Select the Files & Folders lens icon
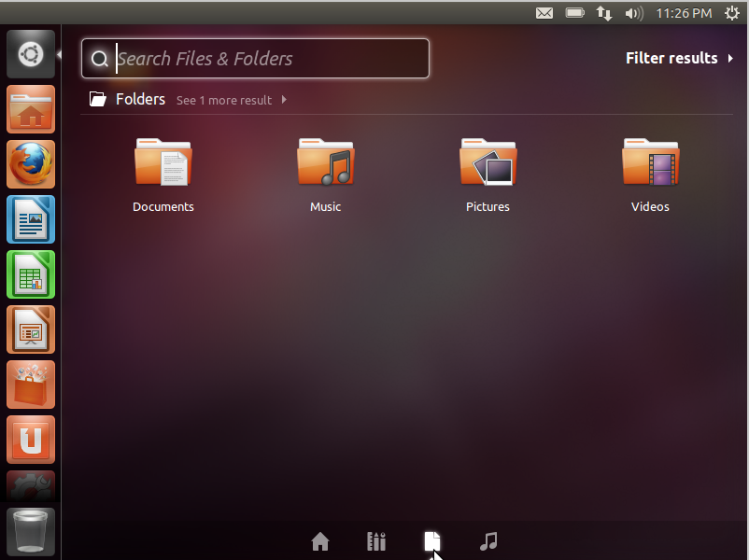749x560 pixels. (432, 540)
